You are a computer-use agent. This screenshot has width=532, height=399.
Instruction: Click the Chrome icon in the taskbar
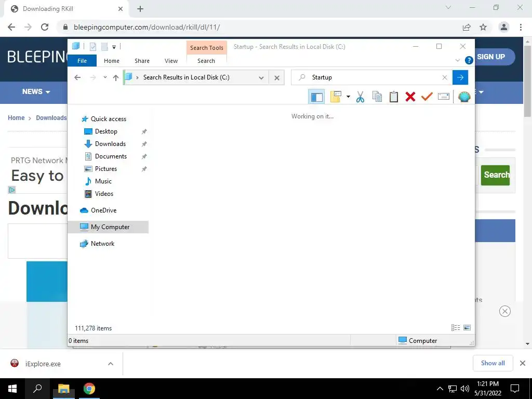pos(89,389)
